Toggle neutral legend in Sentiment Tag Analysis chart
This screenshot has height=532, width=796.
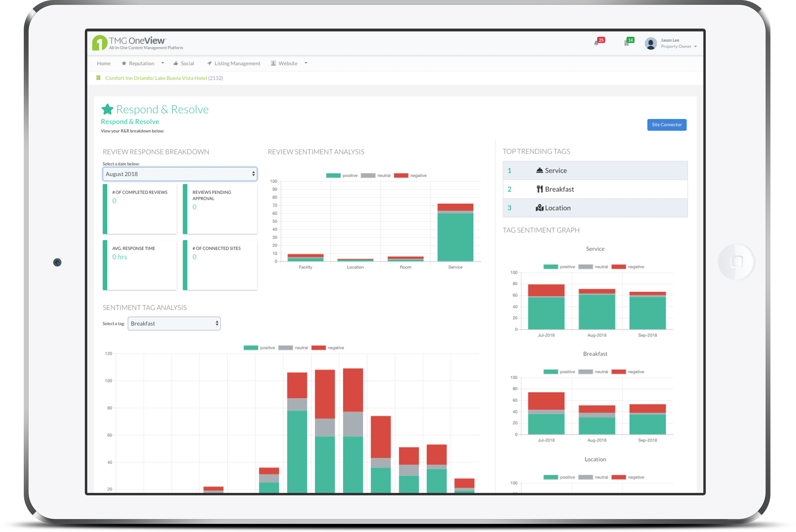293,348
